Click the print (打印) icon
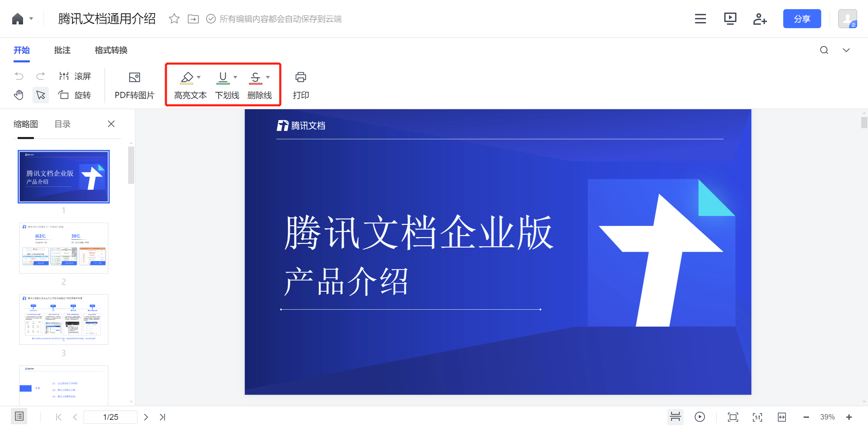Screen dimensions: 868x428 pyautogui.click(x=300, y=77)
